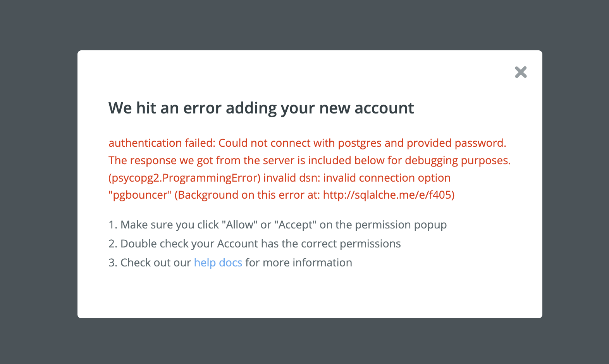Click the red authentication failed message
The height and width of the screenshot is (364, 609).
[307, 143]
